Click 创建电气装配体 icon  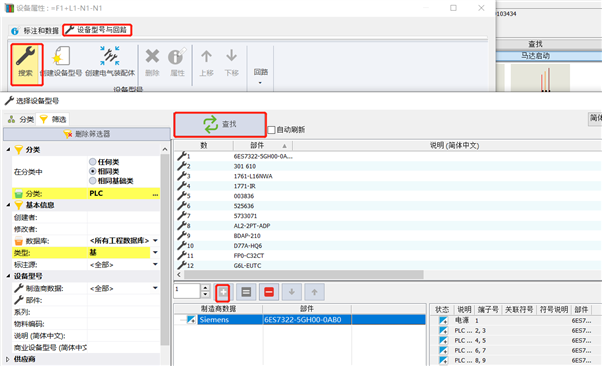[x=110, y=56]
